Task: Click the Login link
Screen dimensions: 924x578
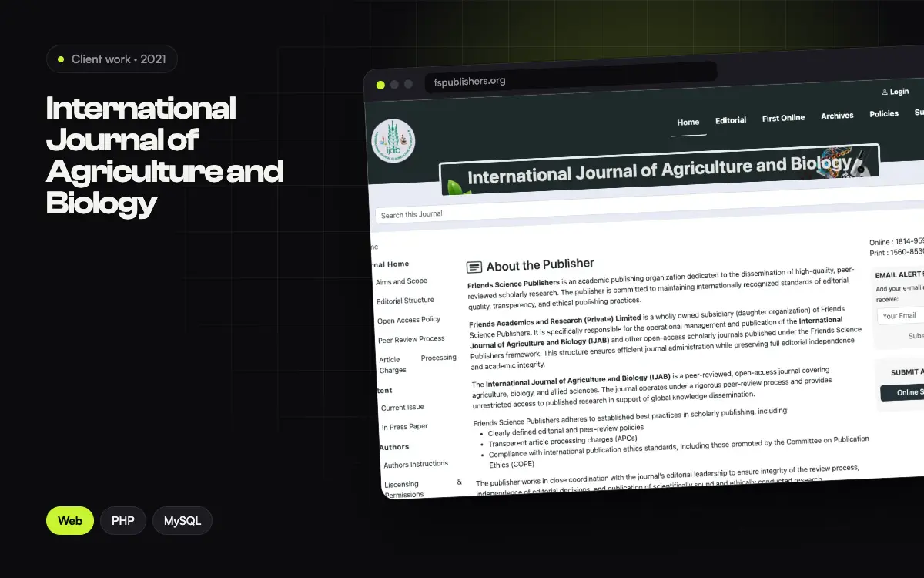Action: click(x=899, y=92)
